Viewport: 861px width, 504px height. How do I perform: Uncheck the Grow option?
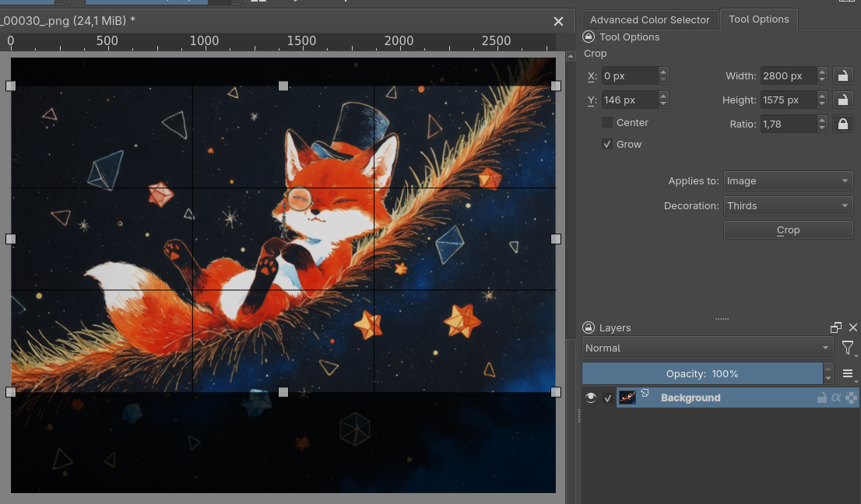pos(607,144)
